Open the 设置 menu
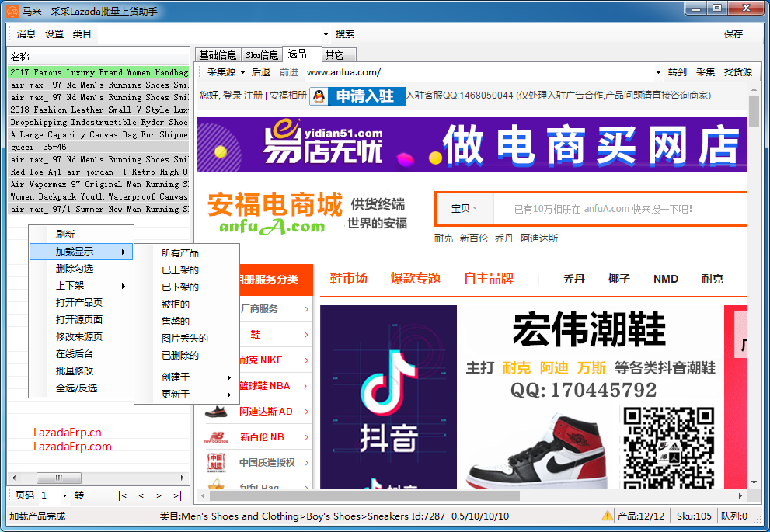 54,34
